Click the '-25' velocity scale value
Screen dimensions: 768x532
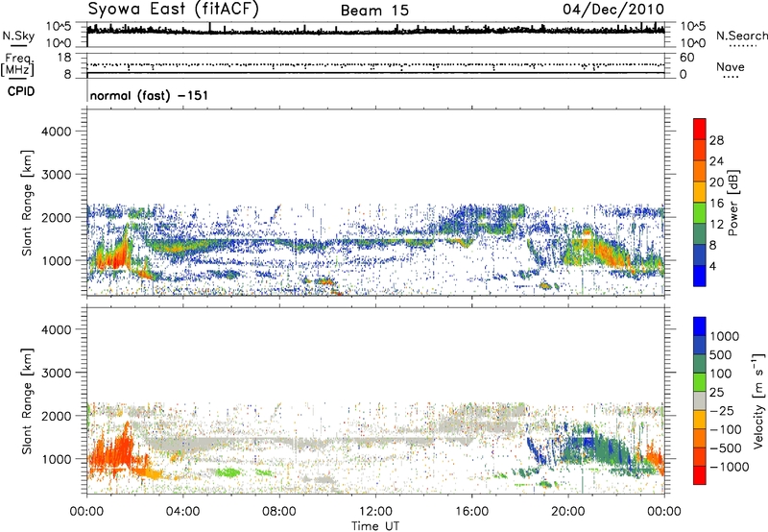coord(721,410)
